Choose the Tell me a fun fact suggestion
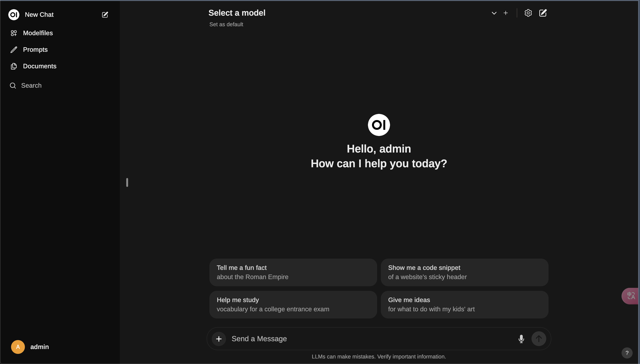The width and height of the screenshot is (640, 364). (293, 272)
